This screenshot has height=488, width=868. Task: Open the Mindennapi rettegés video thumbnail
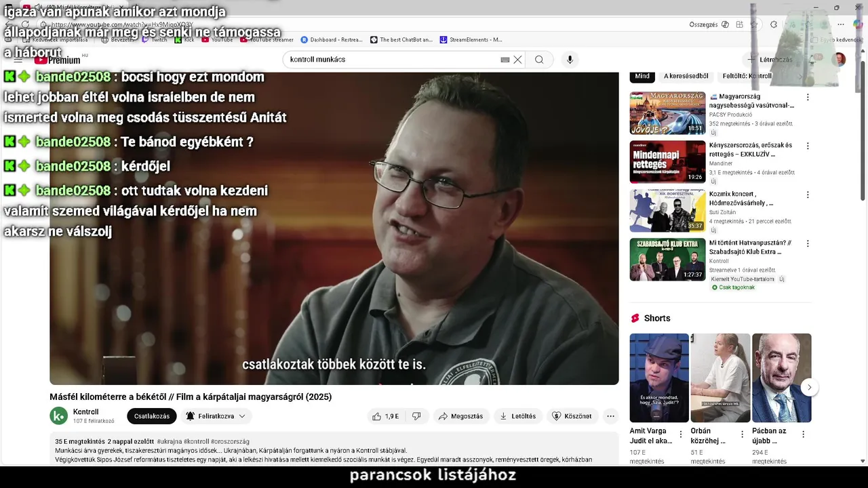[667, 162]
